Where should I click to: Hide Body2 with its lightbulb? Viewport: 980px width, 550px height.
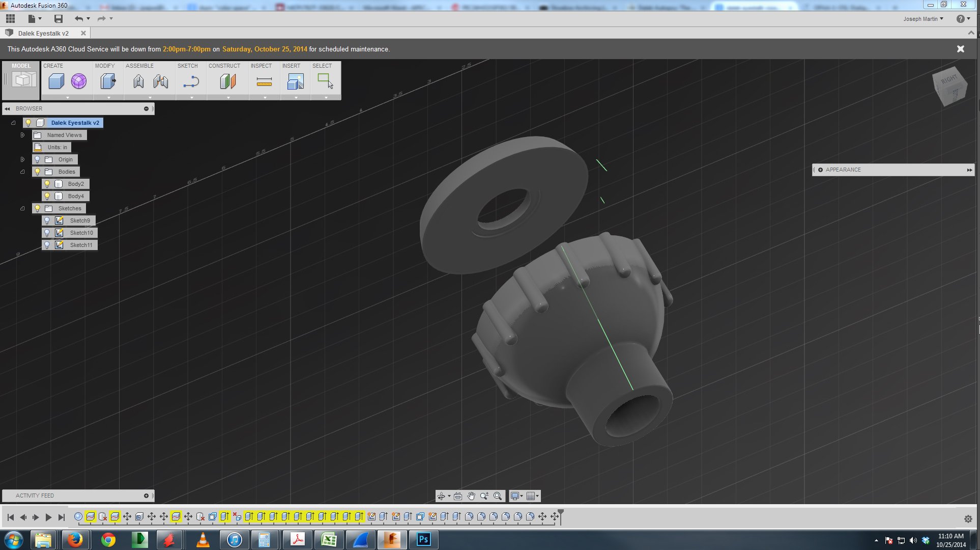[47, 184]
